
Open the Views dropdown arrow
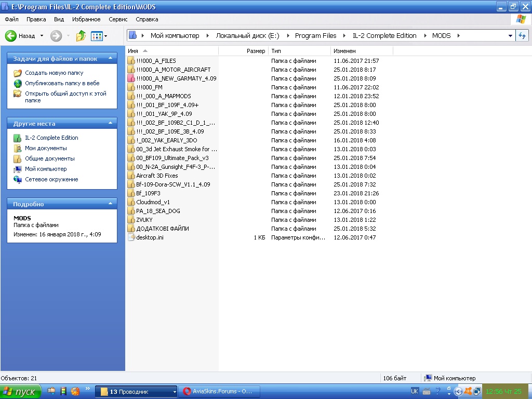[x=105, y=36]
